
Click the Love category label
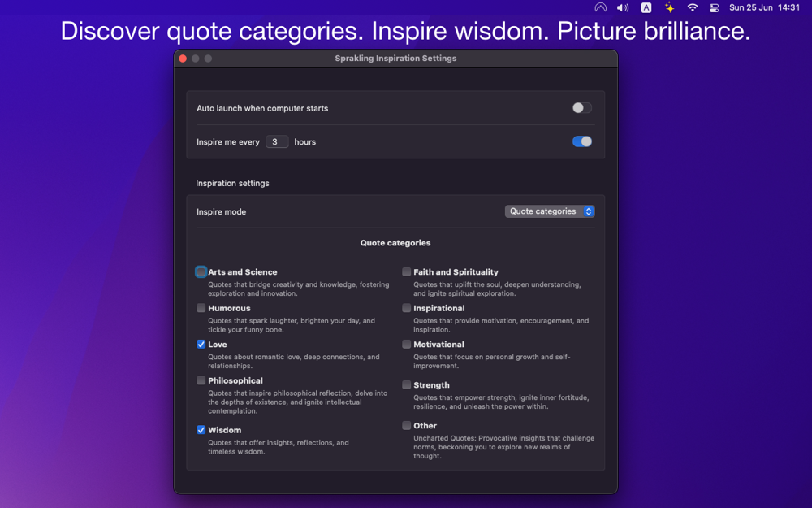click(218, 344)
